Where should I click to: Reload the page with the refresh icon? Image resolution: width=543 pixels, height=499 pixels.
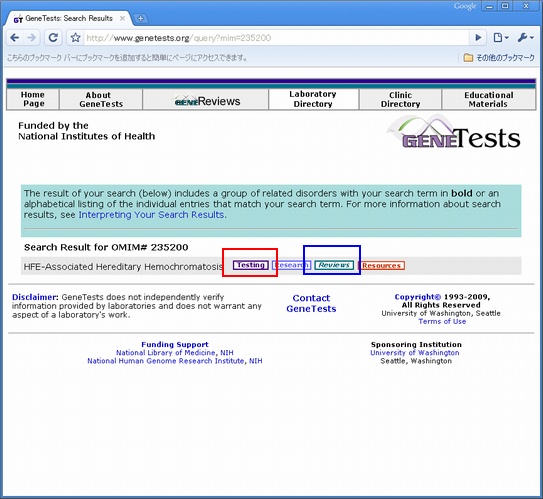click(x=53, y=37)
